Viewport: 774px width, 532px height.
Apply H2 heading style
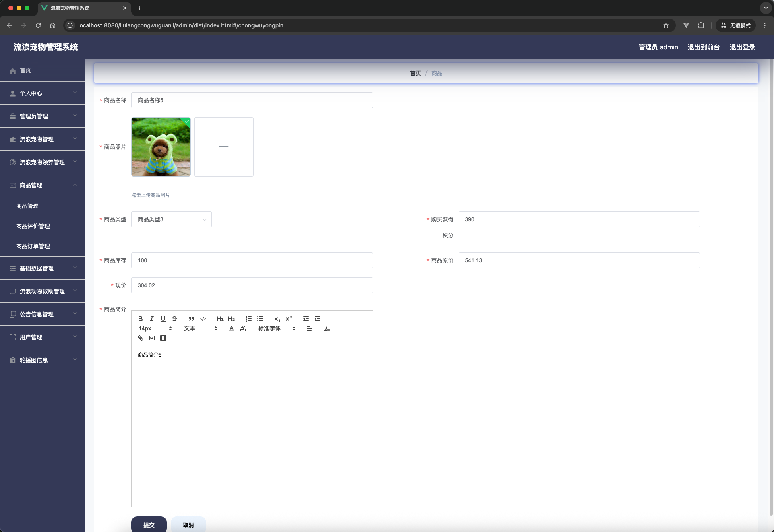click(231, 319)
